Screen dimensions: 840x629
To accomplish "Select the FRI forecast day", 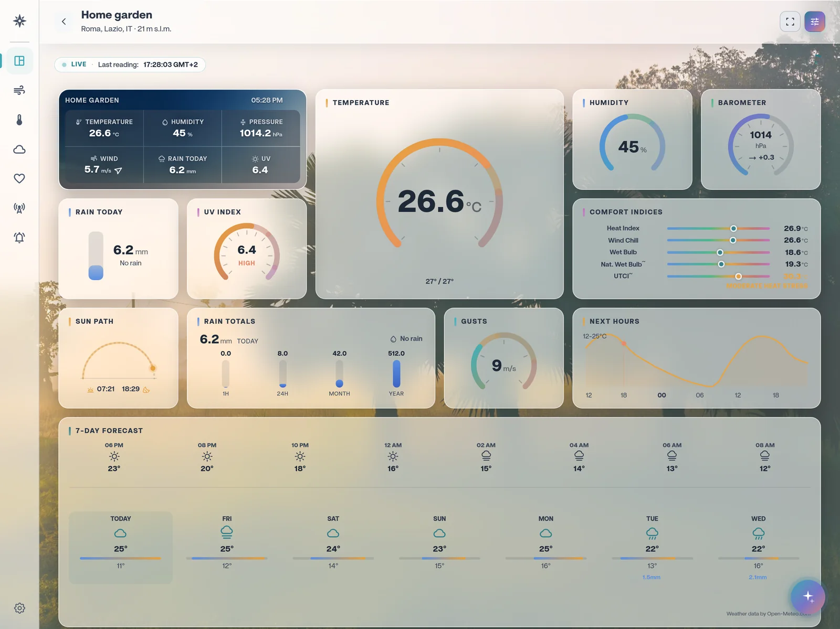I will (227, 548).
